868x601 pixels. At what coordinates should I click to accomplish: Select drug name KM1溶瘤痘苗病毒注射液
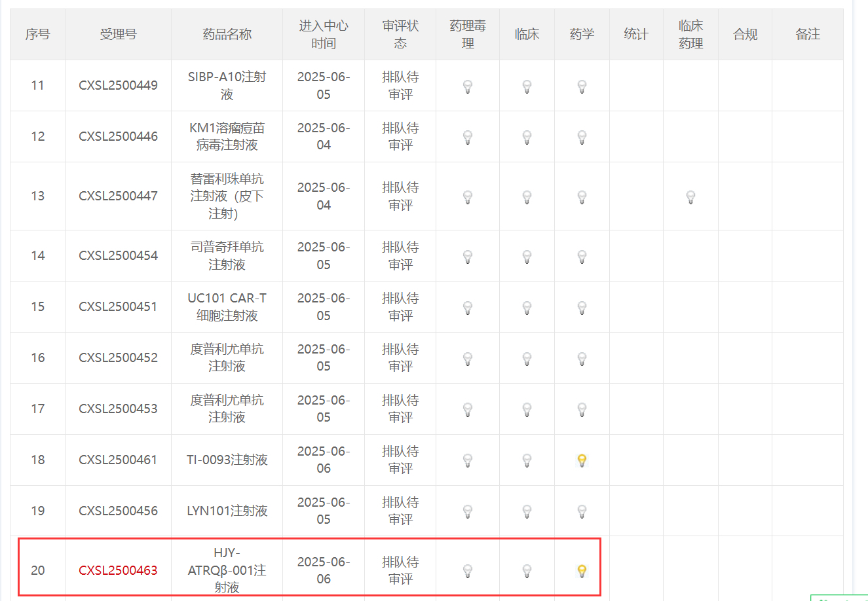(227, 136)
